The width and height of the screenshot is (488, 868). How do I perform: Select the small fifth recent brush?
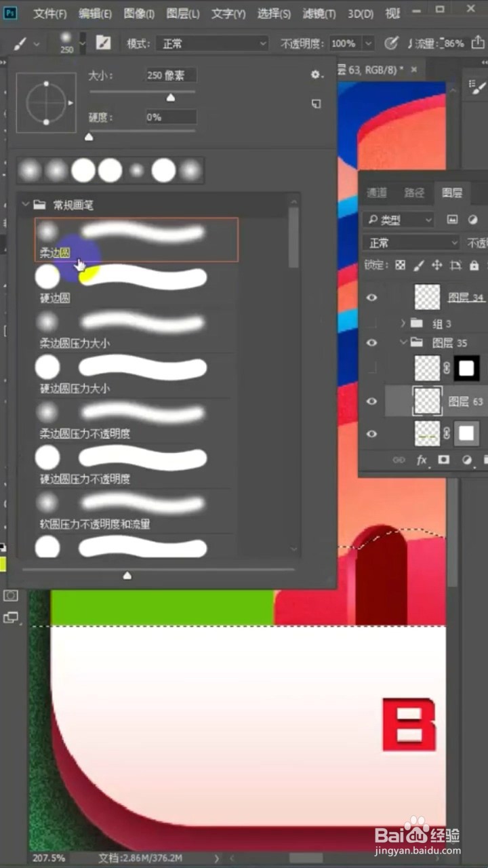click(137, 170)
